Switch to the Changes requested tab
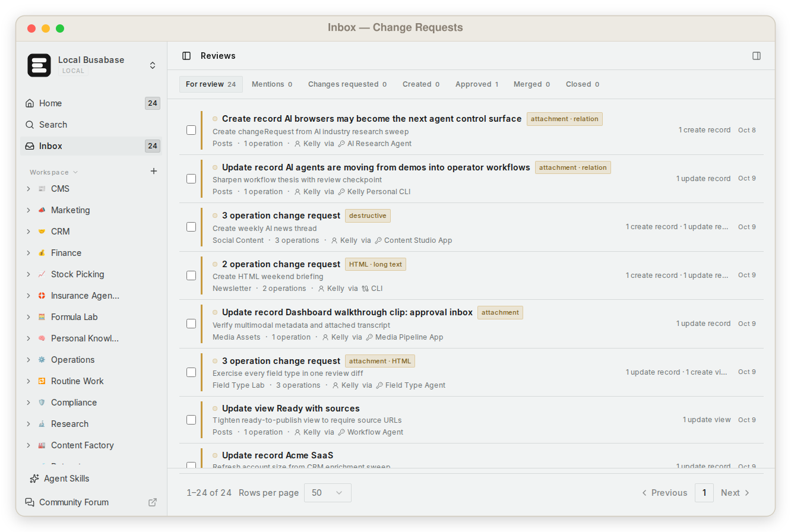The image size is (791, 532). pyautogui.click(x=347, y=84)
